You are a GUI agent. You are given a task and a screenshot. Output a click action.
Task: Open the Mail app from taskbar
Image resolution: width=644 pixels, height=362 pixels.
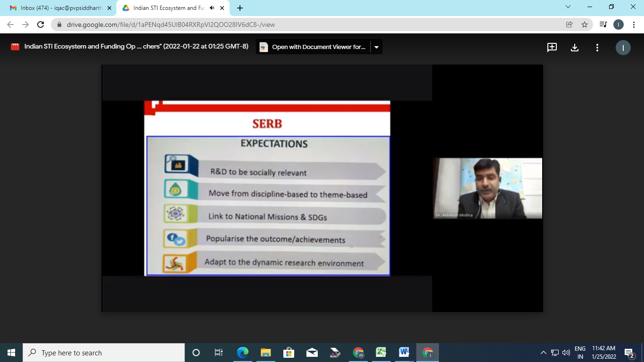[x=312, y=353]
